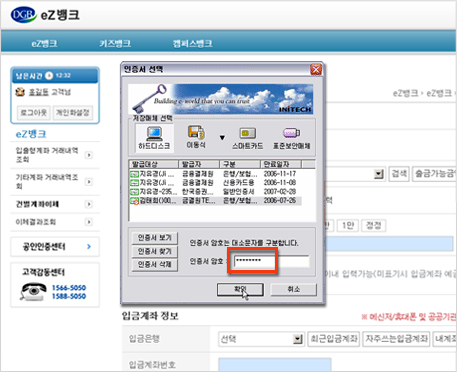Expand arrow next to 건별계좌이체
The image size is (457, 372).
click(x=89, y=204)
